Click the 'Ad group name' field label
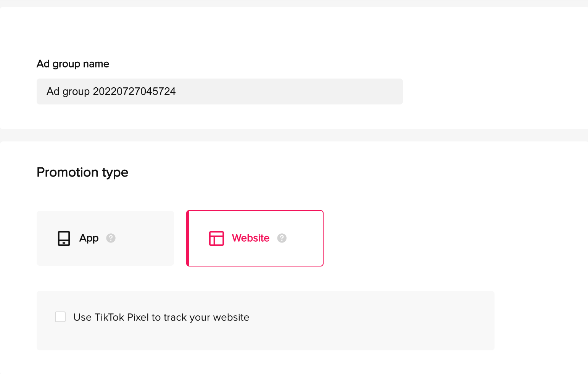This screenshot has width=588, height=374. (73, 64)
